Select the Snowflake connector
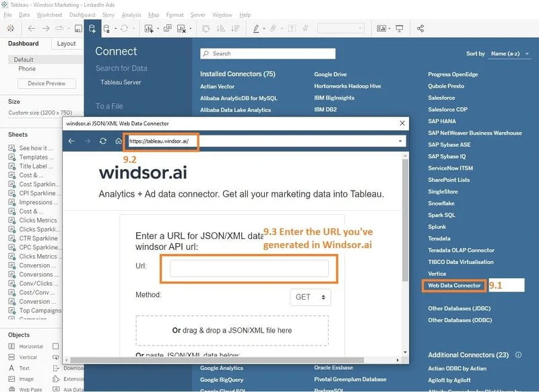Viewport: 539px width, 392px height. 441,203
